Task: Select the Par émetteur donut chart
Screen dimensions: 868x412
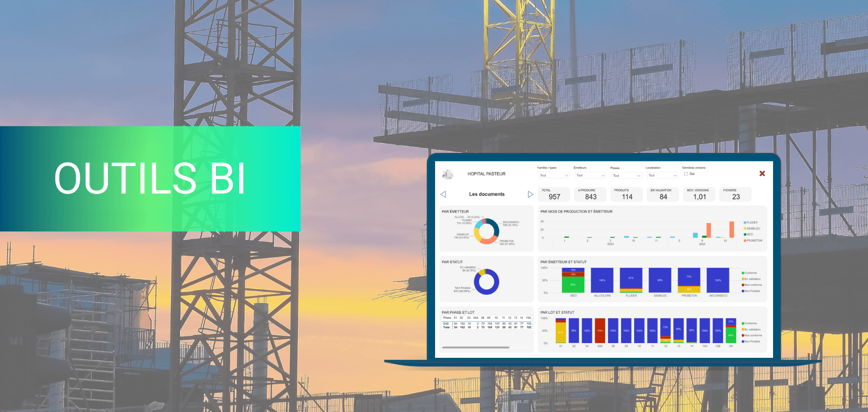Action: pyautogui.click(x=487, y=231)
